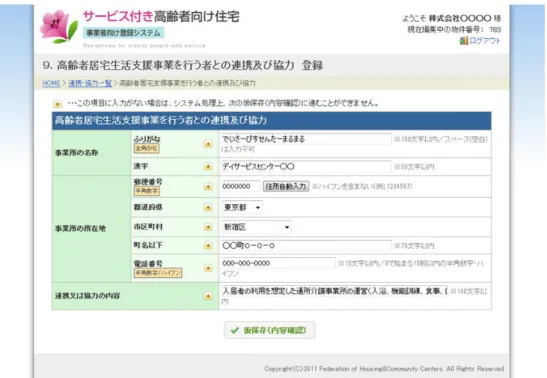The height and width of the screenshot is (378, 547).
Task: Click the required-mark icon in the notice line
Action: pyautogui.click(x=58, y=104)
